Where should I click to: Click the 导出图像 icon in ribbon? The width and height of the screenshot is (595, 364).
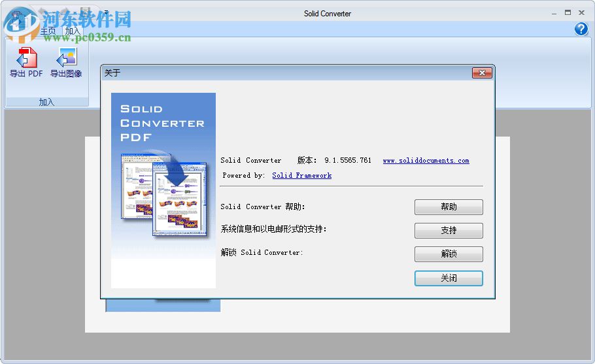coord(66,63)
